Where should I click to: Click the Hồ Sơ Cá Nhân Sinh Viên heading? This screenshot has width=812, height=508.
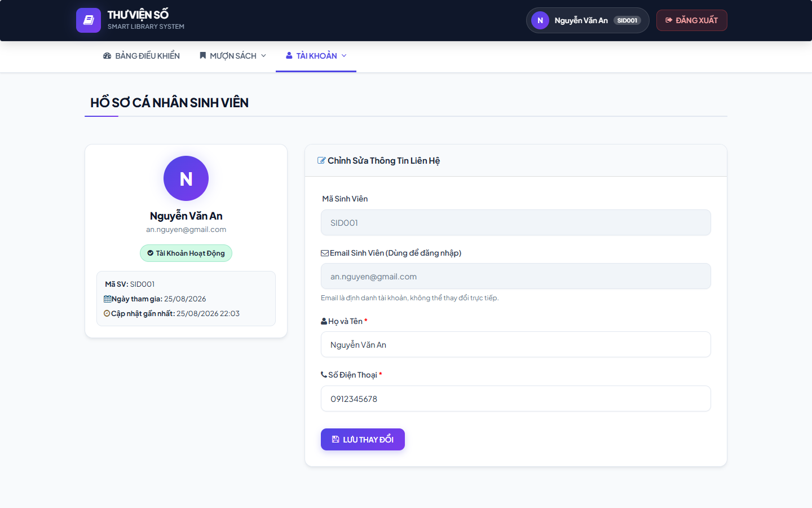[169, 103]
